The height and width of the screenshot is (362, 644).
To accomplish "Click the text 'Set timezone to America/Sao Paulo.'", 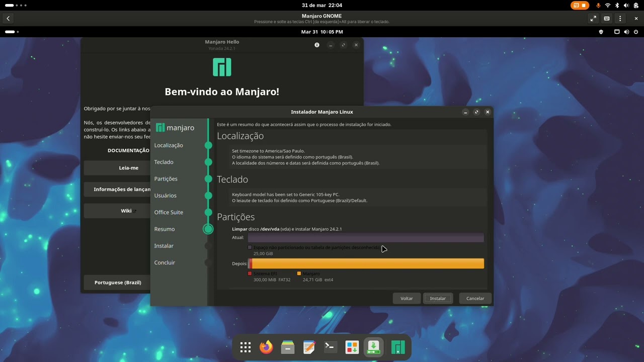I will [268, 151].
